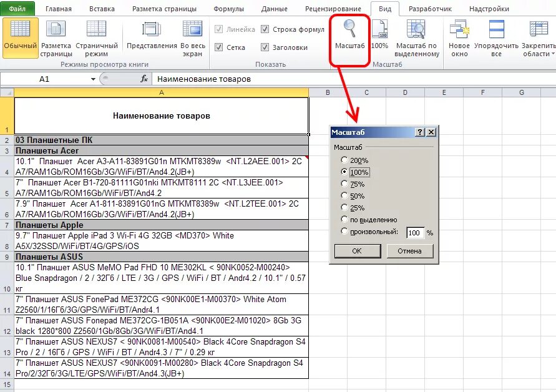Open Страничный режим view

[x=97, y=38]
